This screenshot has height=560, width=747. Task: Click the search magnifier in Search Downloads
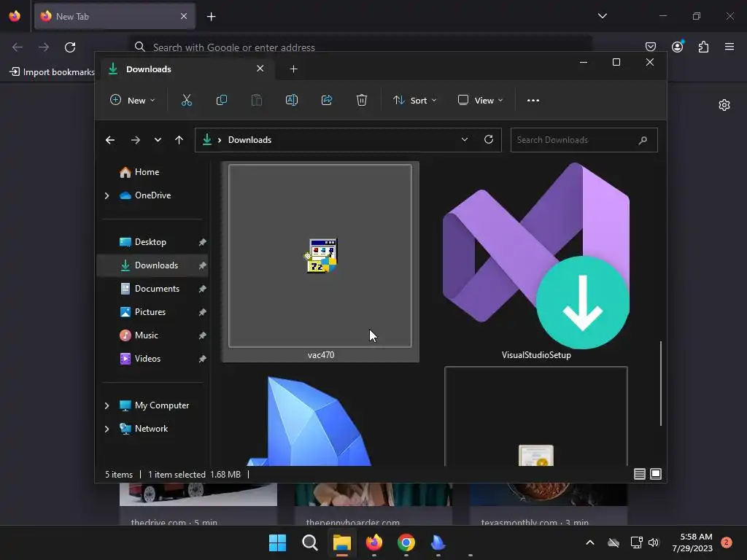(643, 140)
